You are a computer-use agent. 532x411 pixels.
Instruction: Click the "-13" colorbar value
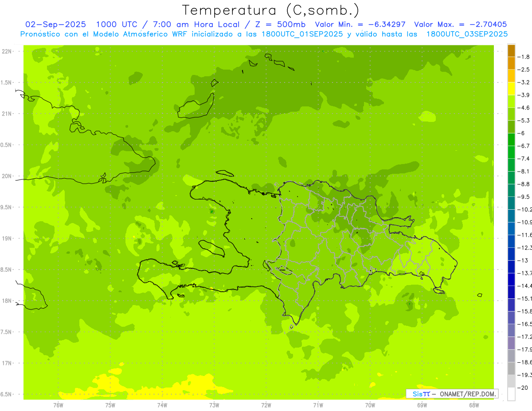(x=523, y=260)
